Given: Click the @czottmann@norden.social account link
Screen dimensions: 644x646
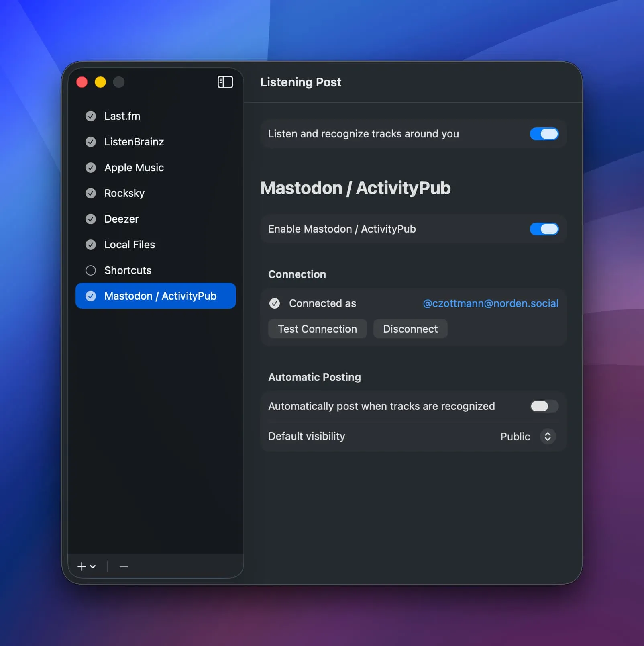Looking at the screenshot, I should (490, 303).
